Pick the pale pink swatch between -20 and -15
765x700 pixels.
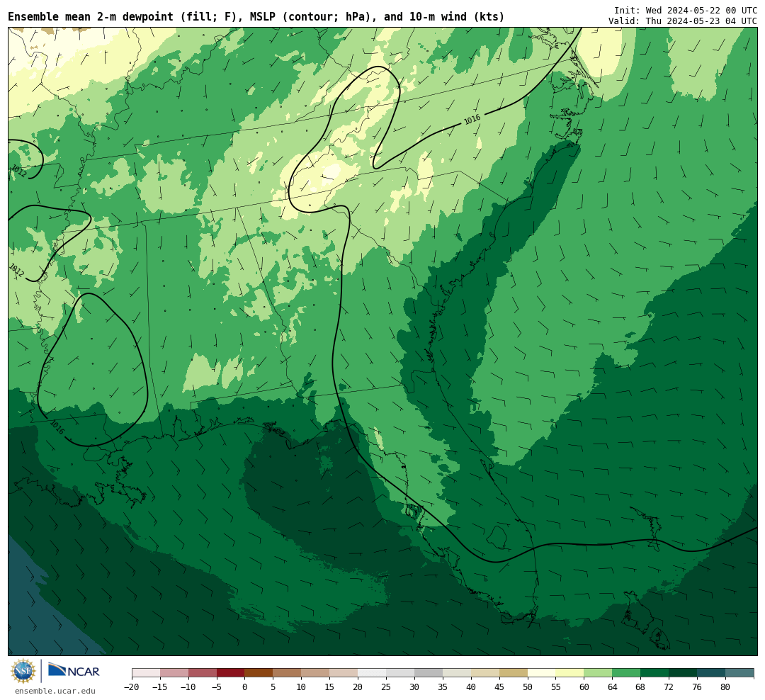146,673
